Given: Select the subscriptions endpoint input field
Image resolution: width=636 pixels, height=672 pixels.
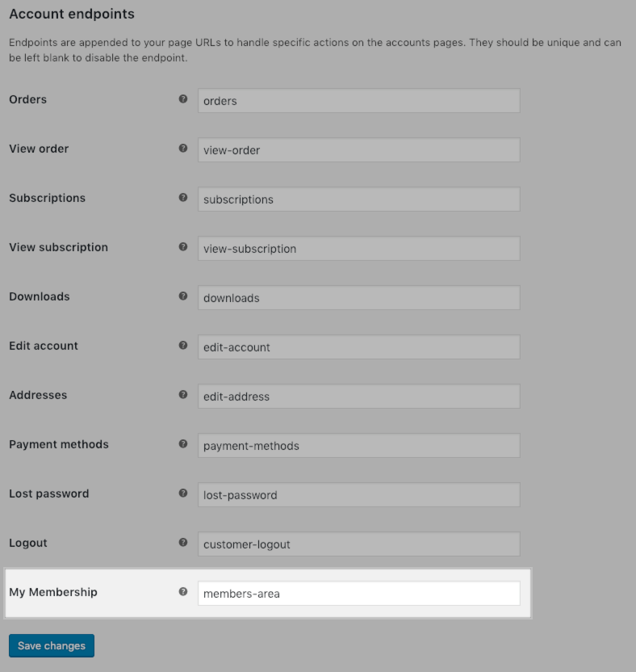Looking at the screenshot, I should click(358, 199).
